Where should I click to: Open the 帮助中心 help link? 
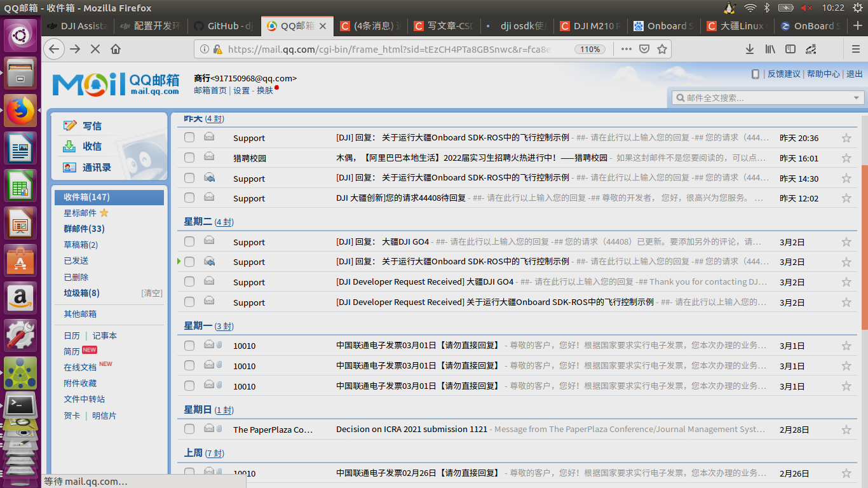(824, 74)
